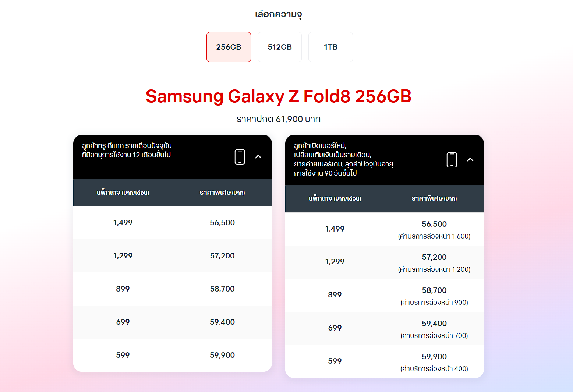Select 899 package in new customer table
Screen dimensions: 573x392
coord(385,295)
